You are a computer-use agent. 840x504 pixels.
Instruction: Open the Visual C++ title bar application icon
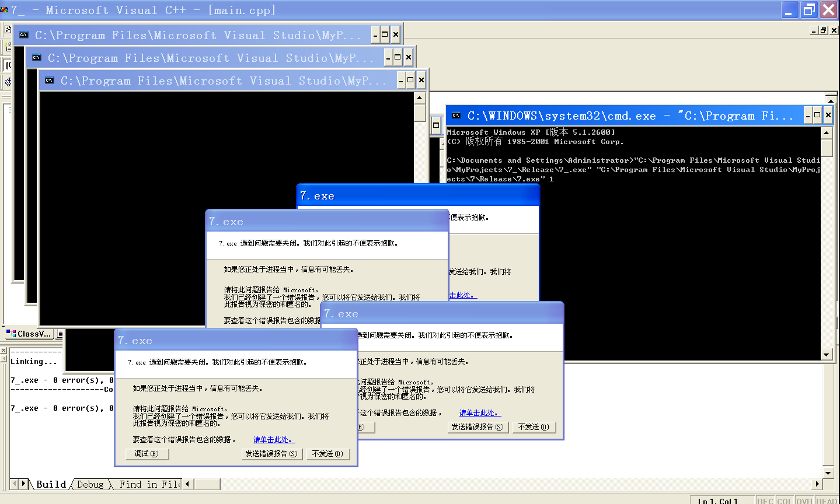coord(5,10)
